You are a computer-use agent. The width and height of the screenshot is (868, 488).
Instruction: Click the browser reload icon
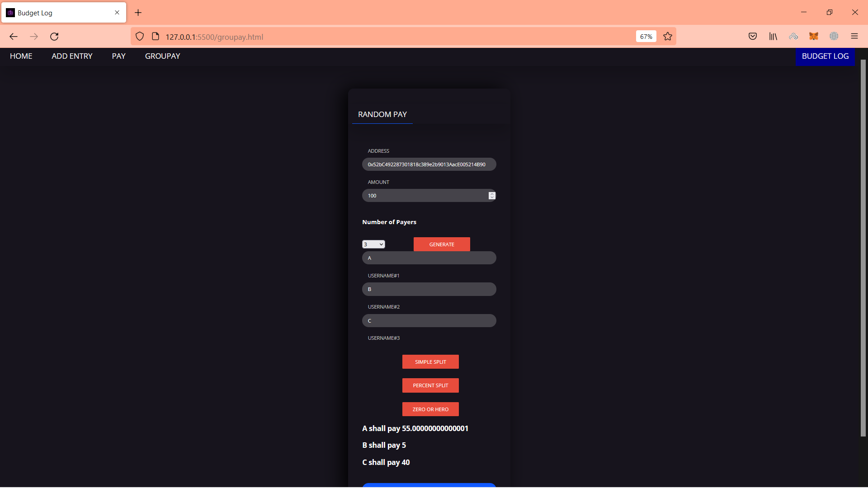click(54, 37)
